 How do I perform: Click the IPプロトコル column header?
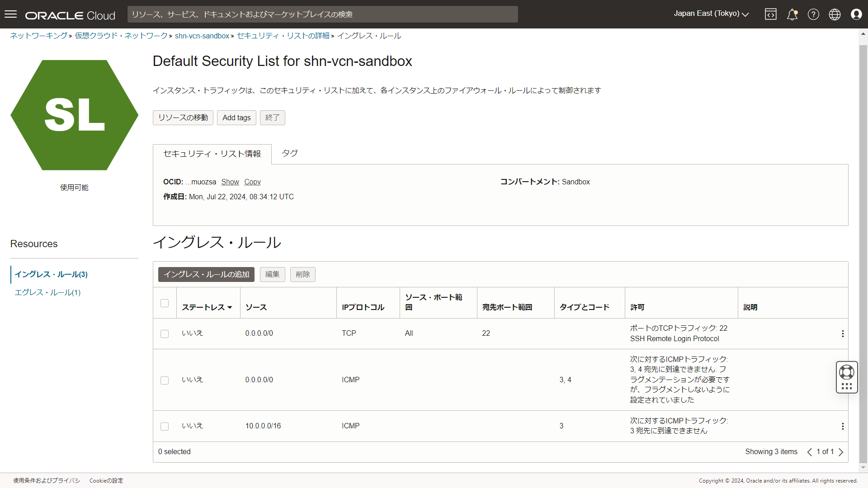point(363,307)
